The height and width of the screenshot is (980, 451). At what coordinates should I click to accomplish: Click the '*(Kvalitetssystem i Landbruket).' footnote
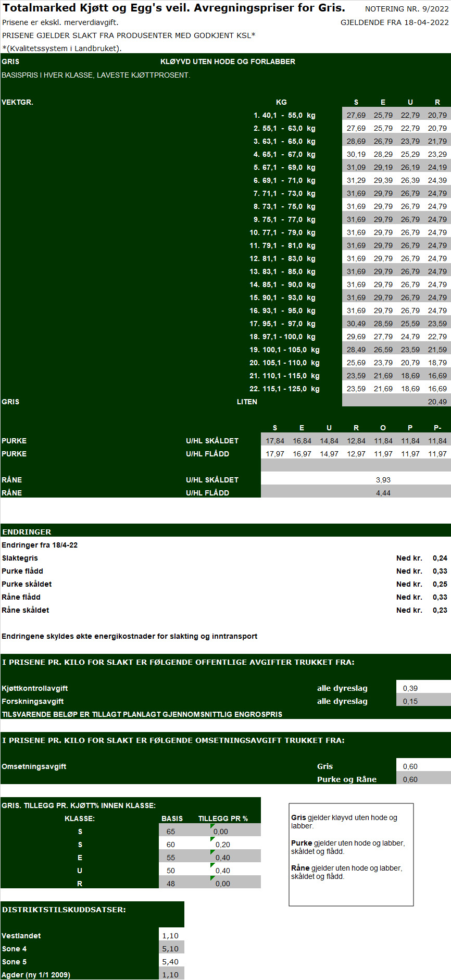(62, 48)
